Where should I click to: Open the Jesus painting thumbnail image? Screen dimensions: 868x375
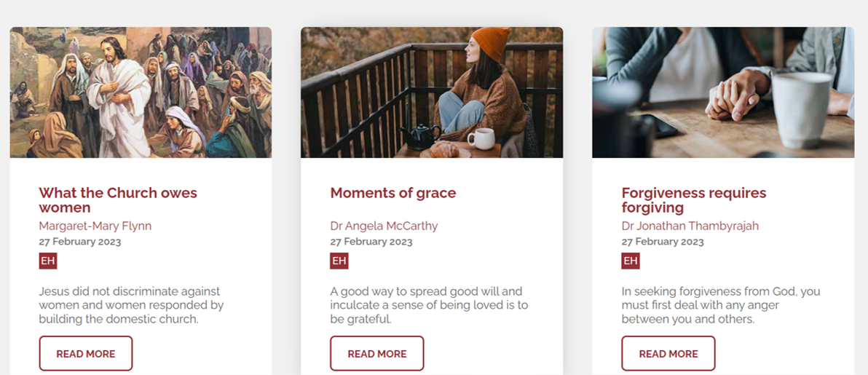(141, 92)
